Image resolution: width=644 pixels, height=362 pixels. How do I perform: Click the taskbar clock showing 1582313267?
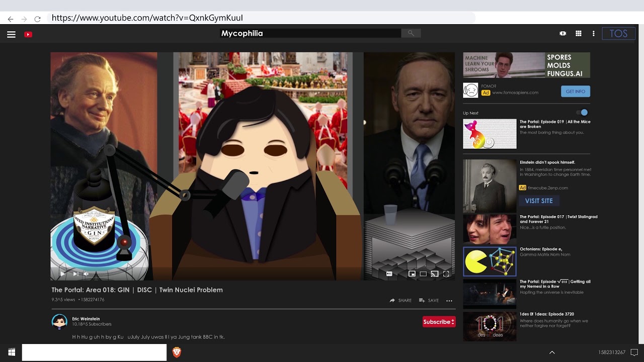[x=612, y=352]
